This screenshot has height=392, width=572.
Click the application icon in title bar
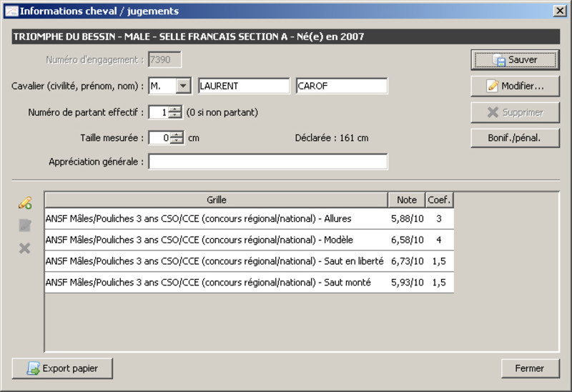click(x=11, y=11)
